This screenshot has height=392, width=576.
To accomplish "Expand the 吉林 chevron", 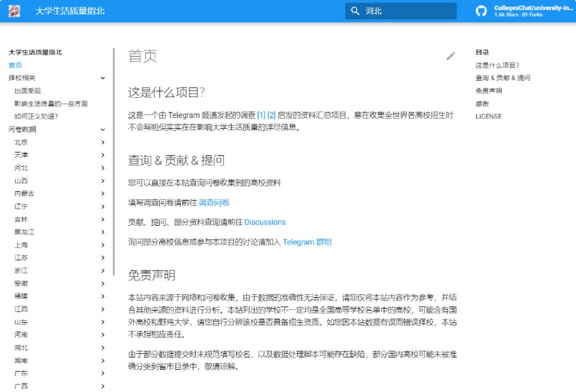I will (103, 219).
